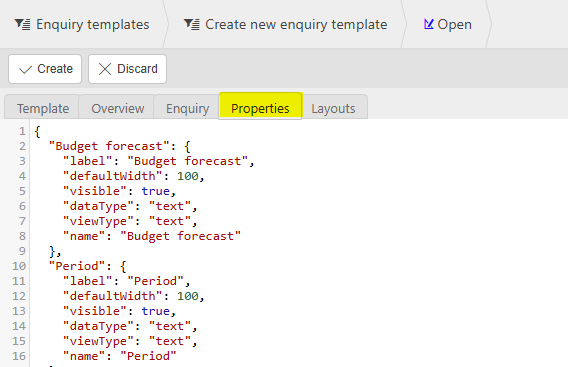Select the Open breadcrumb item

[447, 24]
